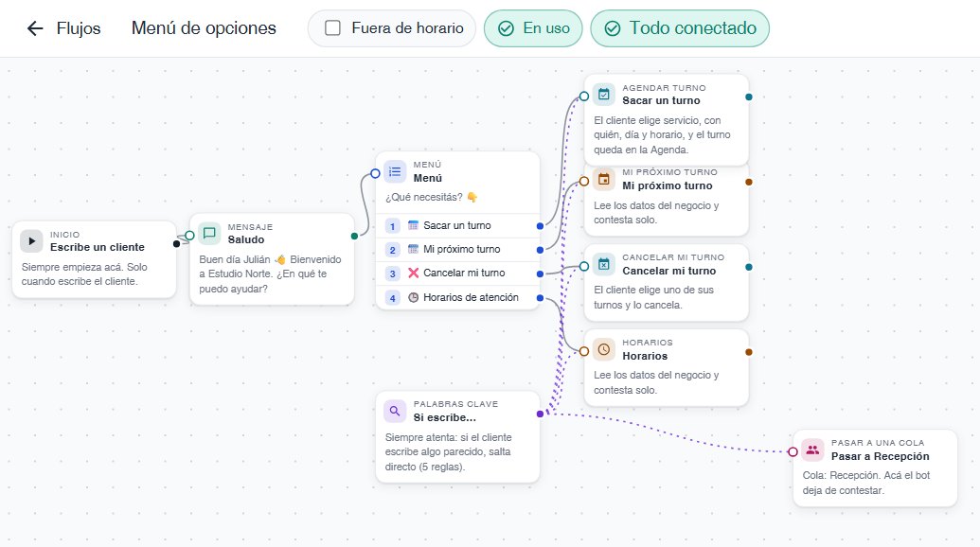Image resolution: width=980 pixels, height=547 pixels.
Task: Click the 5 reglas description in Palabras clave
Action: tap(448, 452)
